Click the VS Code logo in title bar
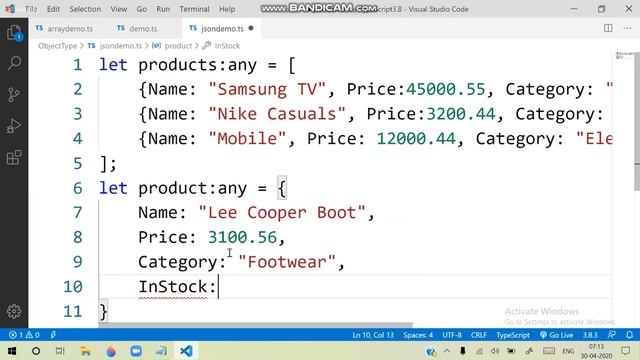Screen dimensions: 640x360 (10, 9)
